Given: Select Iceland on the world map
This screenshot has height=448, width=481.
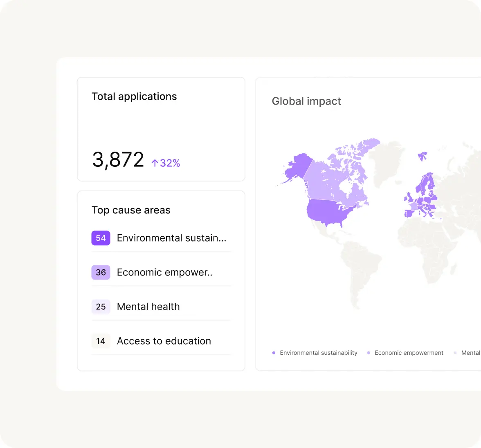Looking at the screenshot, I should click(x=423, y=156).
